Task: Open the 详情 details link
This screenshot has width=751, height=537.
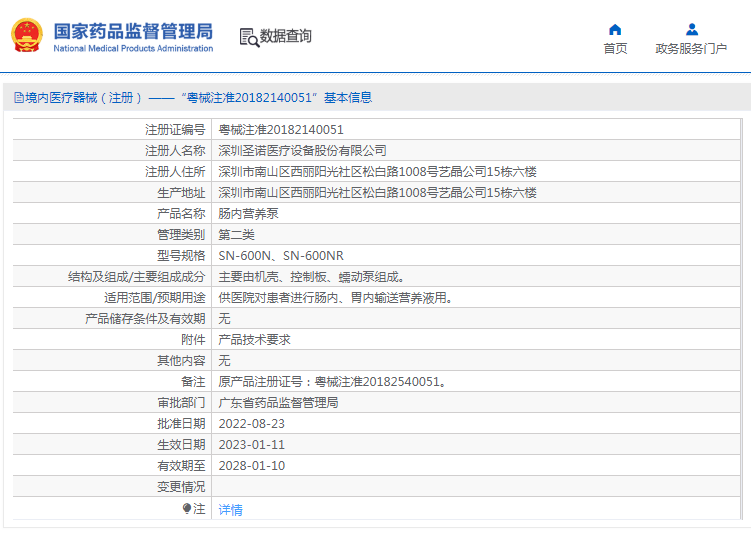Action: click(230, 510)
